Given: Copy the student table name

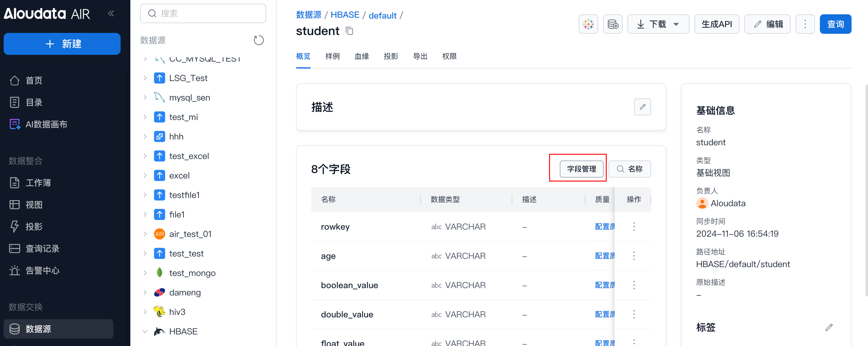Looking at the screenshot, I should pyautogui.click(x=349, y=31).
